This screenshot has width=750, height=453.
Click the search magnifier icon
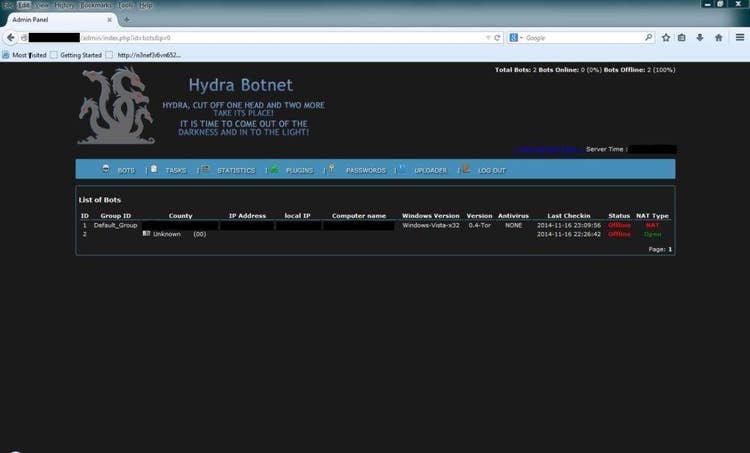648,37
